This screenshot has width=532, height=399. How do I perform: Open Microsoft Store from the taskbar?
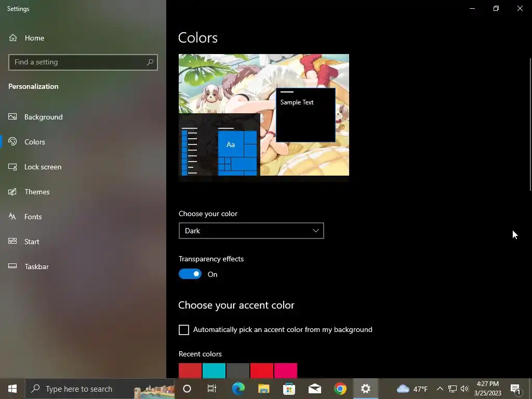(x=289, y=389)
